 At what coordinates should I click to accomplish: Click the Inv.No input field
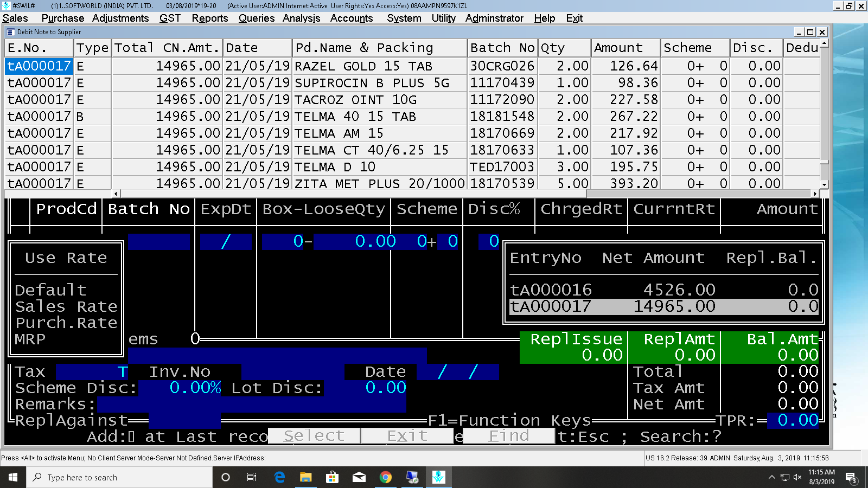(293, 372)
